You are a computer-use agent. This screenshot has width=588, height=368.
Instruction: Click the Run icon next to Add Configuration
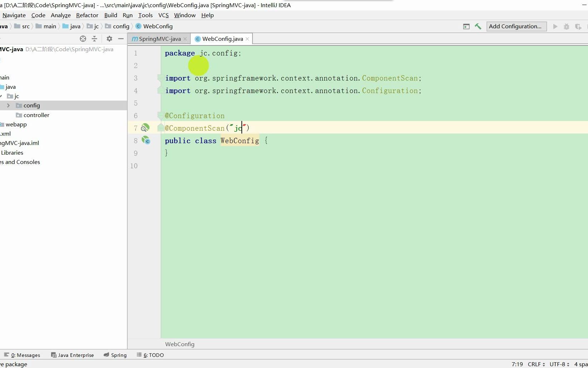[x=555, y=26]
